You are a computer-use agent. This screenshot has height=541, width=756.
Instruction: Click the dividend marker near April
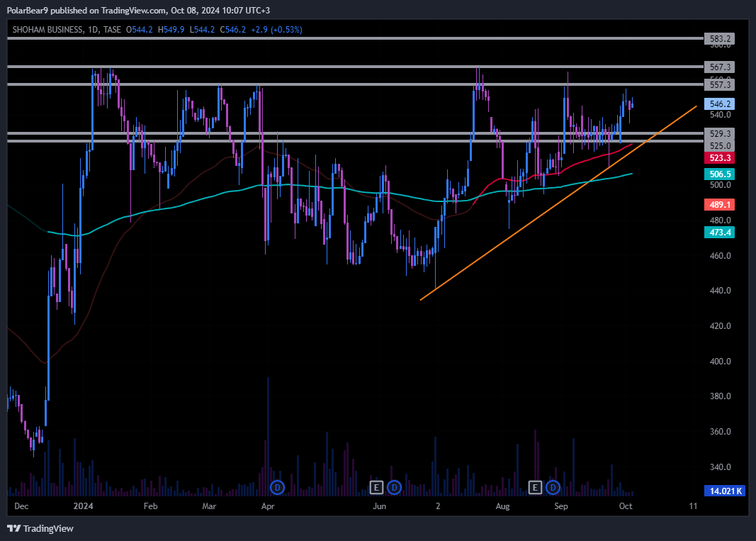click(x=278, y=487)
